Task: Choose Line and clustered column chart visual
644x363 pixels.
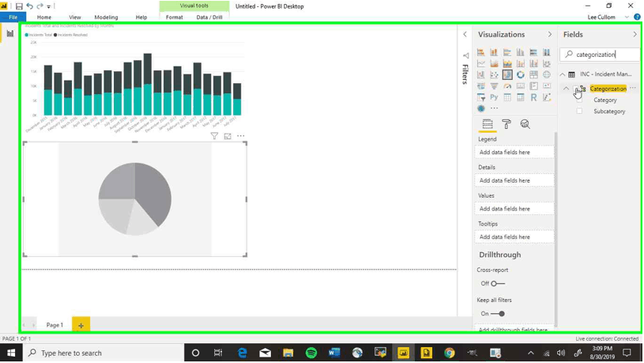Action: pos(533,64)
